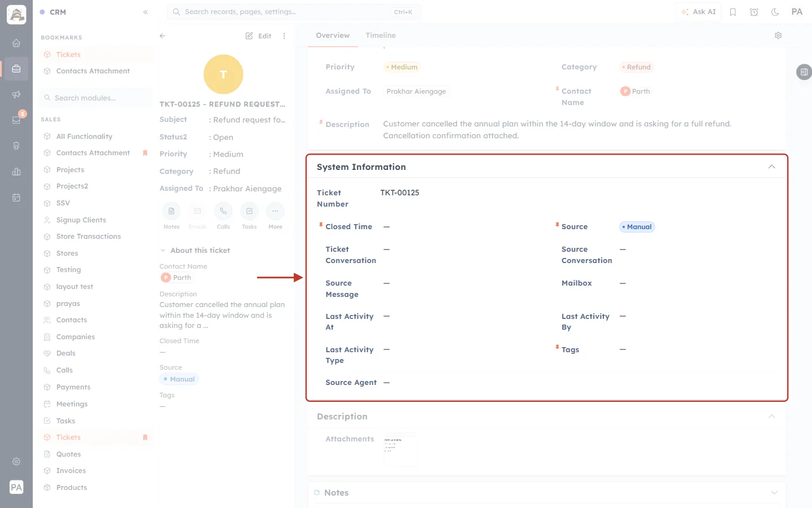Click the Medium priority badge
The image size is (812, 508).
tap(402, 67)
